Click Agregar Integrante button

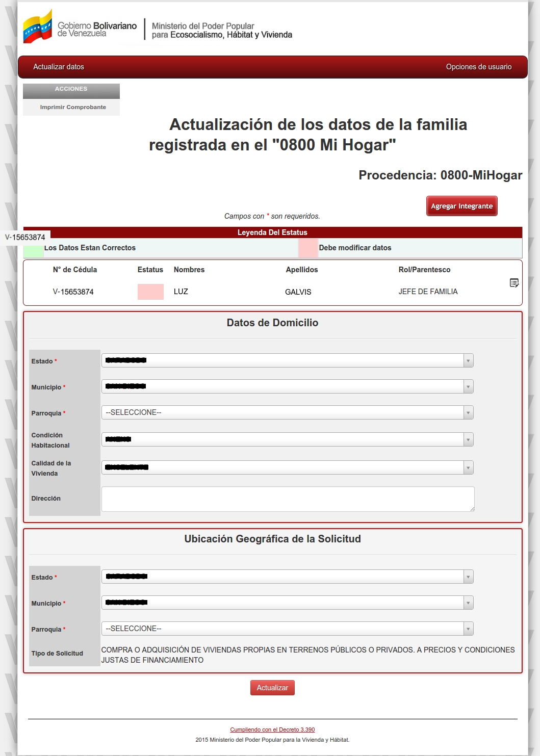click(461, 206)
